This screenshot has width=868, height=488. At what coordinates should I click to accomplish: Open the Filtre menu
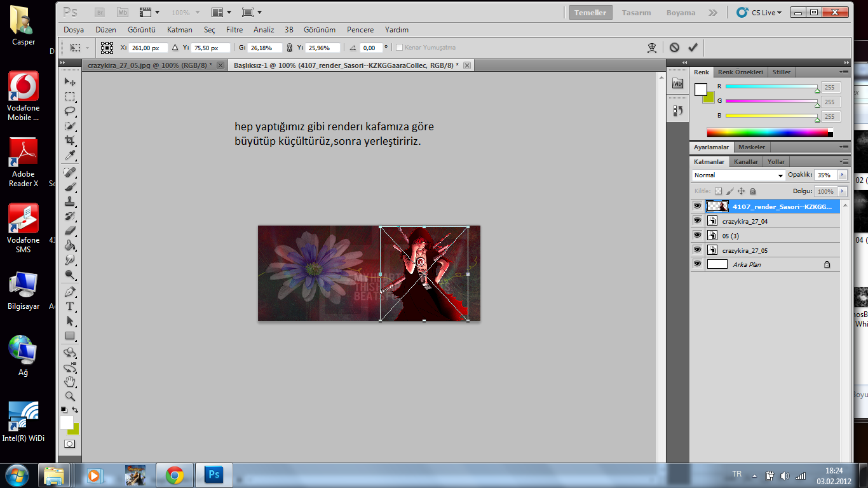[234, 30]
